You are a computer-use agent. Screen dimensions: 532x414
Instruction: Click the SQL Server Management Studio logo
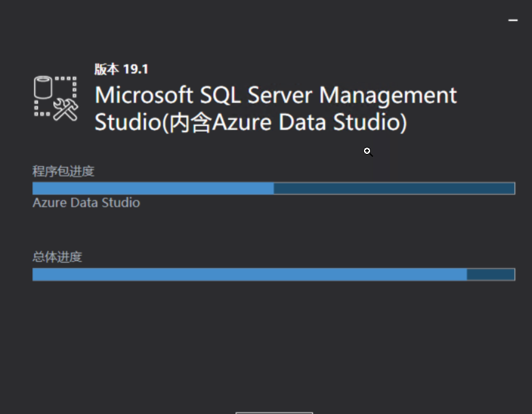tap(56, 98)
